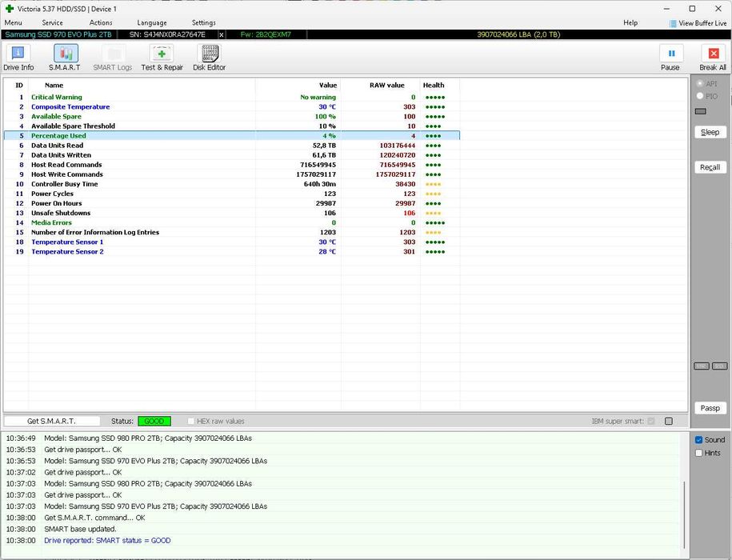Click the serial number S4J4NX0RA27647E
The height and width of the screenshot is (560, 732).
[x=167, y=34]
